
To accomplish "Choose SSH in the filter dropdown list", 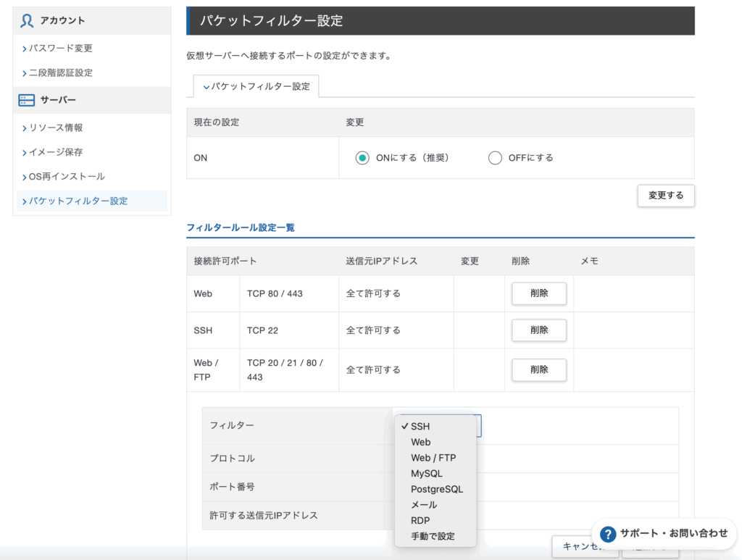I will (435, 426).
